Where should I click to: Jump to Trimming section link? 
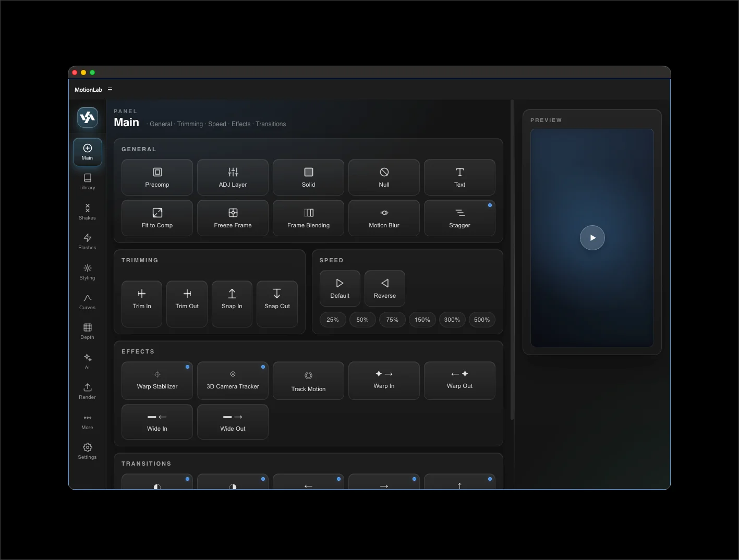[x=190, y=124]
